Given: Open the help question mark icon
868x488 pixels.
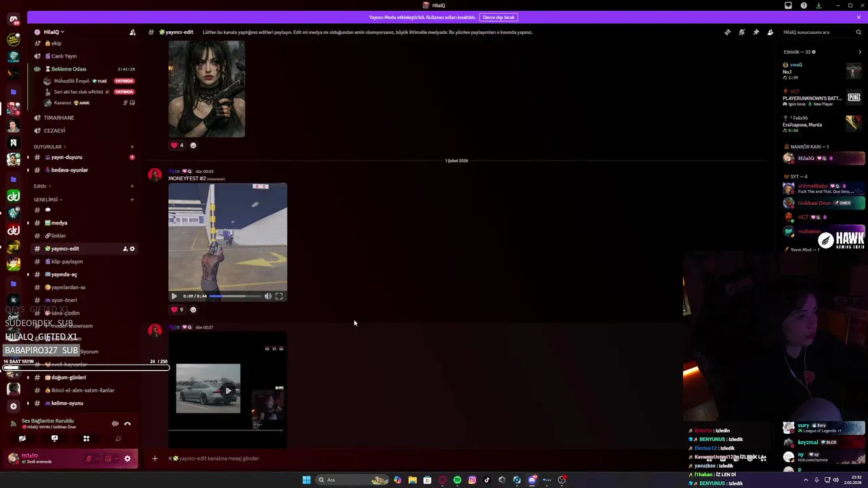Looking at the screenshot, I should pos(804,5).
